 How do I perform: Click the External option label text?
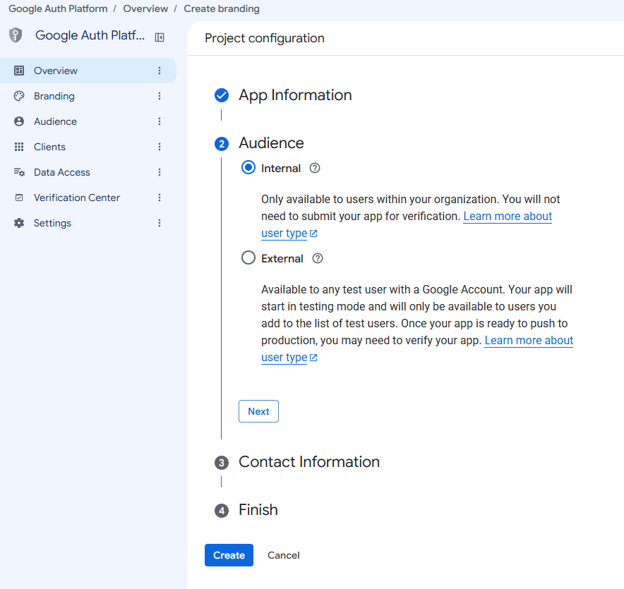pos(282,259)
